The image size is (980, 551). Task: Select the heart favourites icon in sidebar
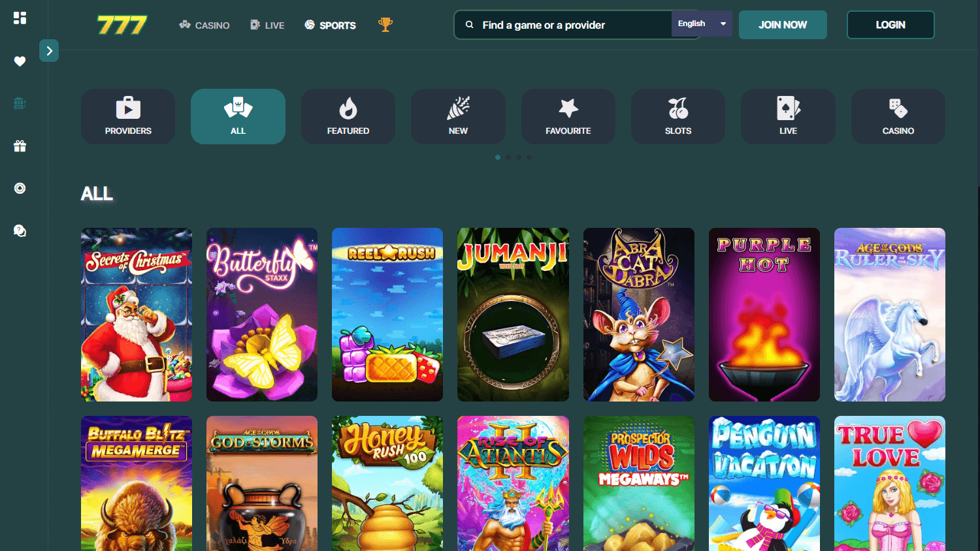pyautogui.click(x=20, y=61)
